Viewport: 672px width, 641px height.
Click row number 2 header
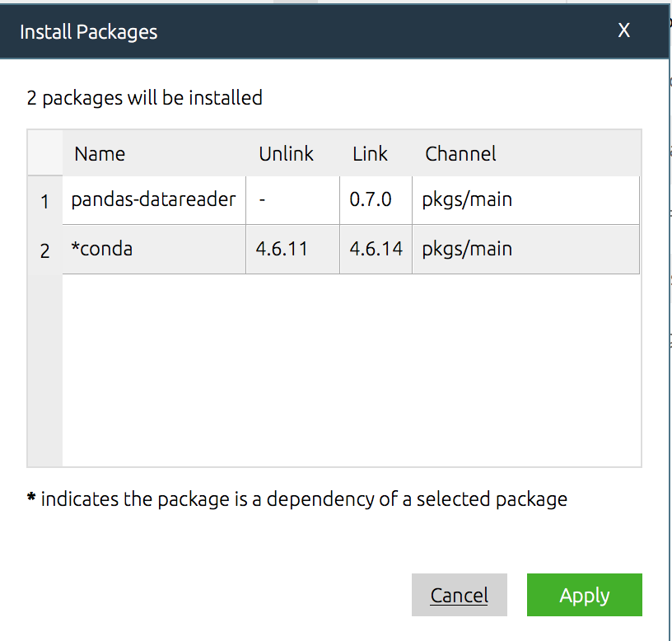pyautogui.click(x=44, y=250)
